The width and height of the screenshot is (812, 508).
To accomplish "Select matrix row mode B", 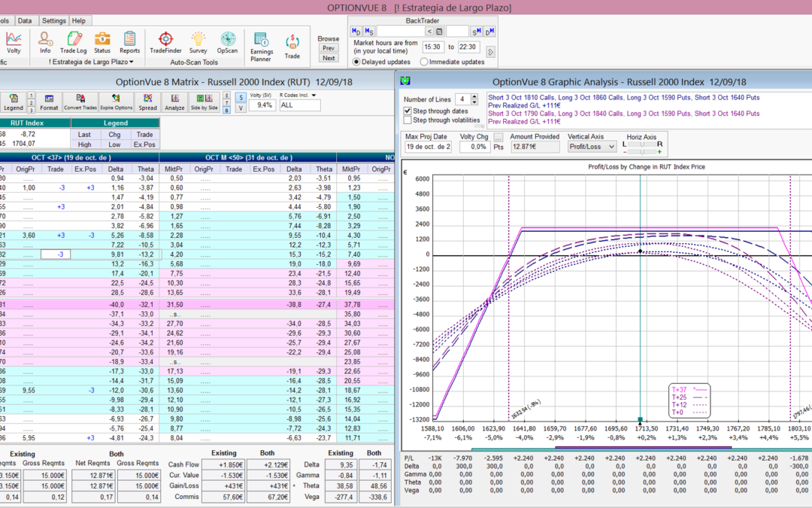I will point(226,110).
